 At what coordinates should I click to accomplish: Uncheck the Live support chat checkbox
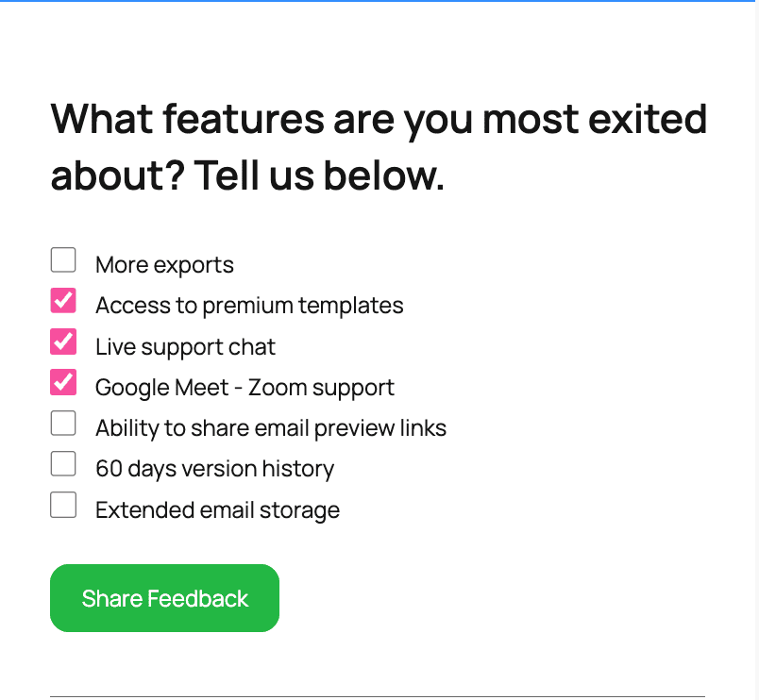pyautogui.click(x=63, y=342)
